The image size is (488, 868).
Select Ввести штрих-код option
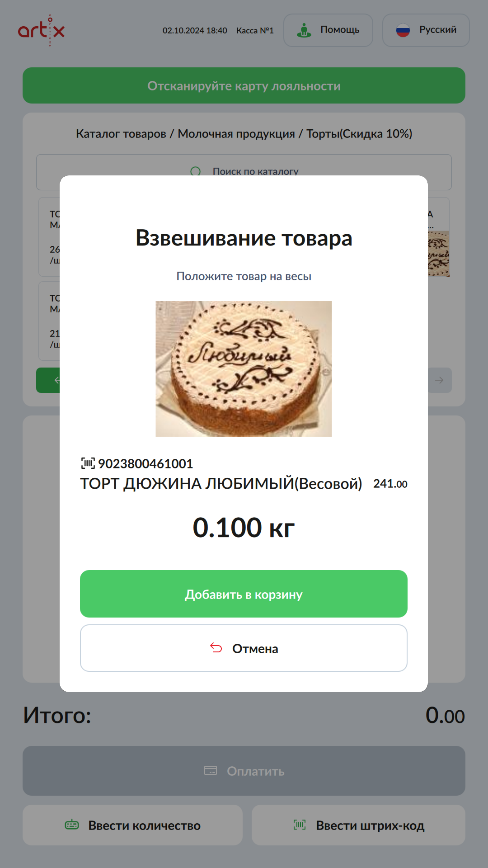(x=358, y=825)
